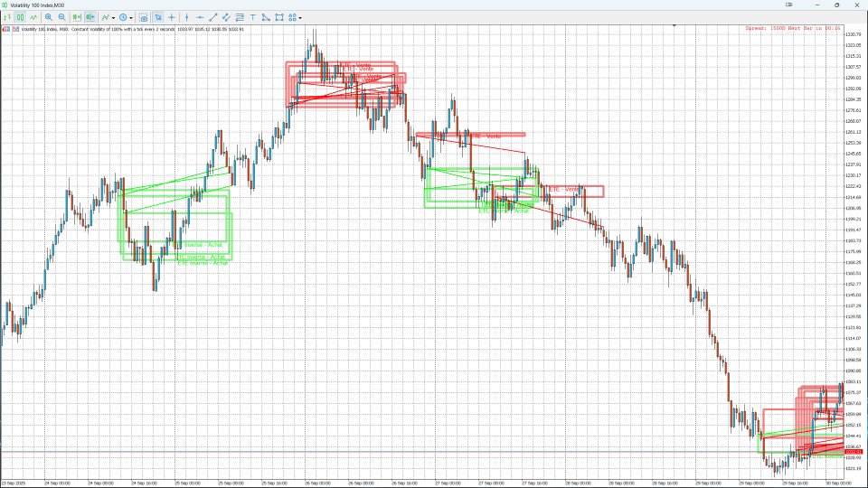Draw a vertical line tool
This screenshot has width=868, height=488.
[x=186, y=17]
